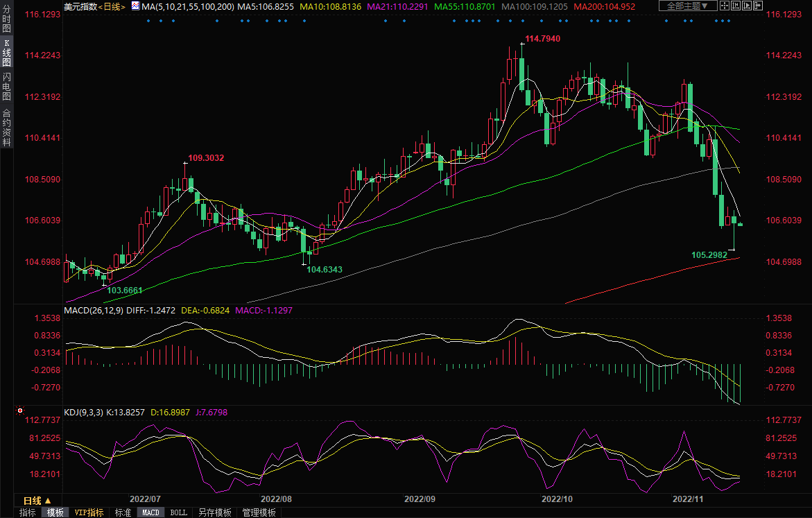Screen dimensions: 812x518
Task: Click the 美元指数<日线> title label
Action: 94,6
